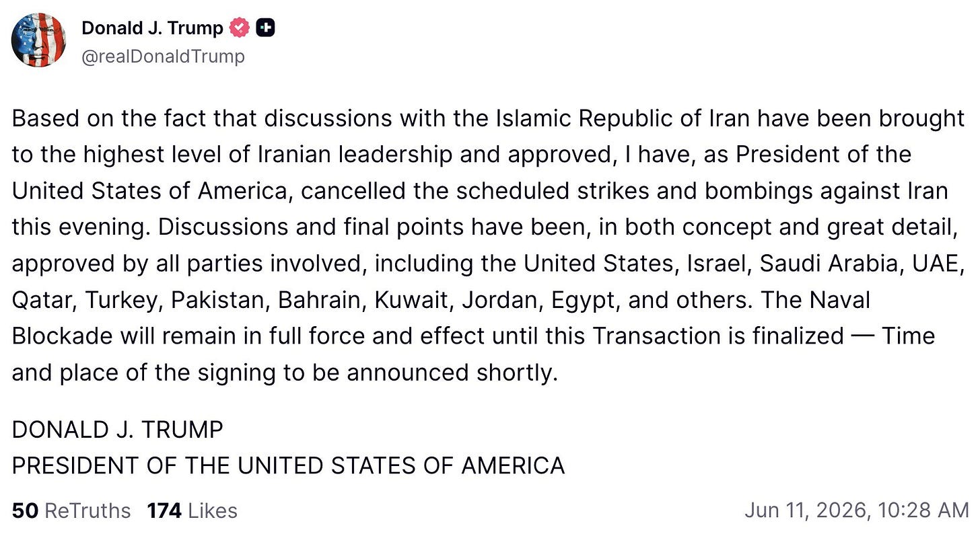Image resolution: width=980 pixels, height=538 pixels.
Task: Open the flag-painted profile avatar
Action: [x=38, y=40]
